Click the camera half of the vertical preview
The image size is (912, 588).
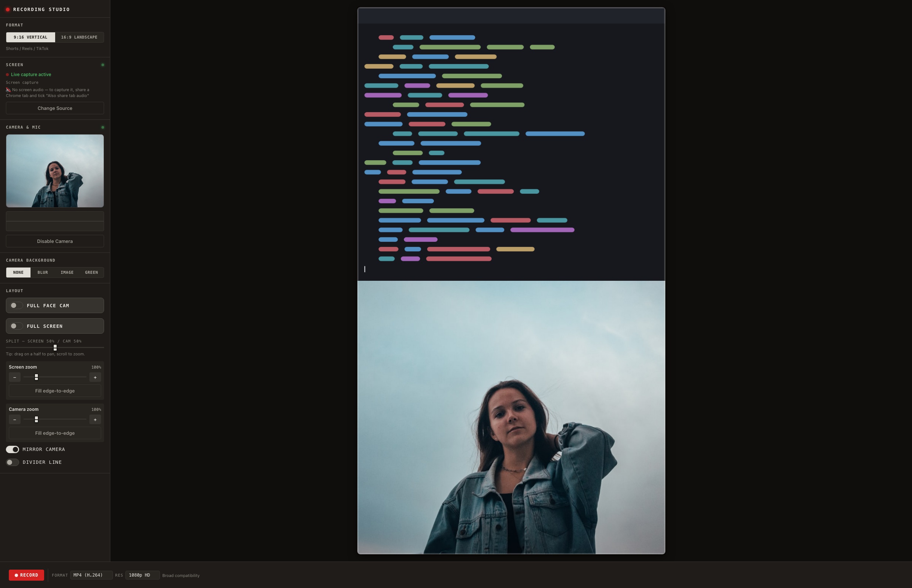pos(511,417)
